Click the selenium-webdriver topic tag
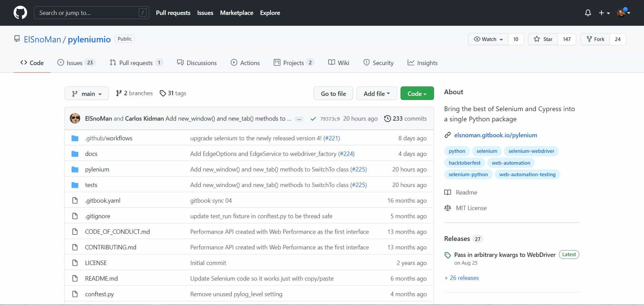The image size is (644, 305). (x=531, y=151)
